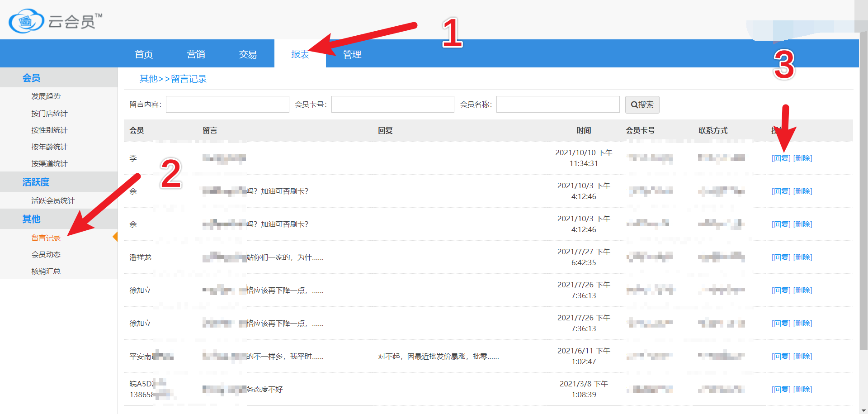Click the 会员卡号 column header
The image size is (868, 414).
tap(640, 130)
